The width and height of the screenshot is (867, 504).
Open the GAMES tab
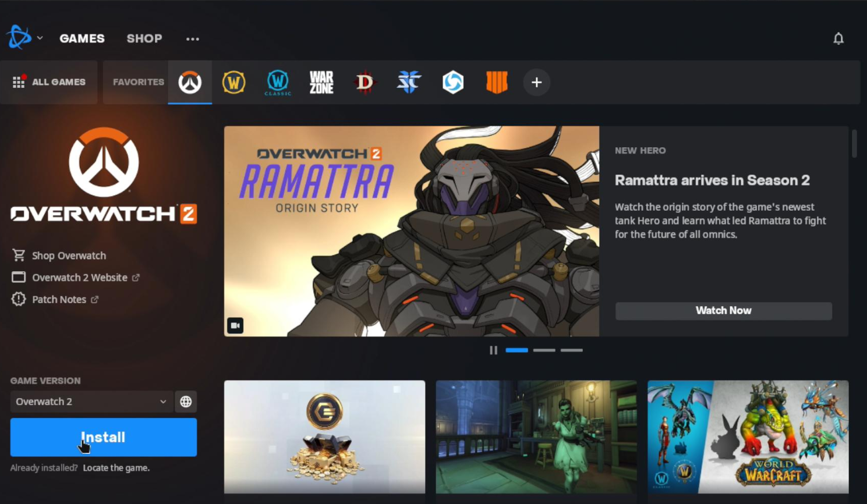click(82, 38)
